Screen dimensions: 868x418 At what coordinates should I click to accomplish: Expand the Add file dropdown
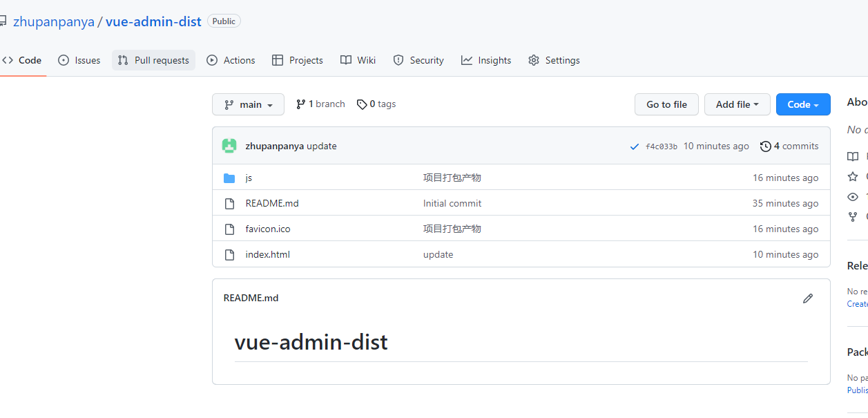point(737,104)
